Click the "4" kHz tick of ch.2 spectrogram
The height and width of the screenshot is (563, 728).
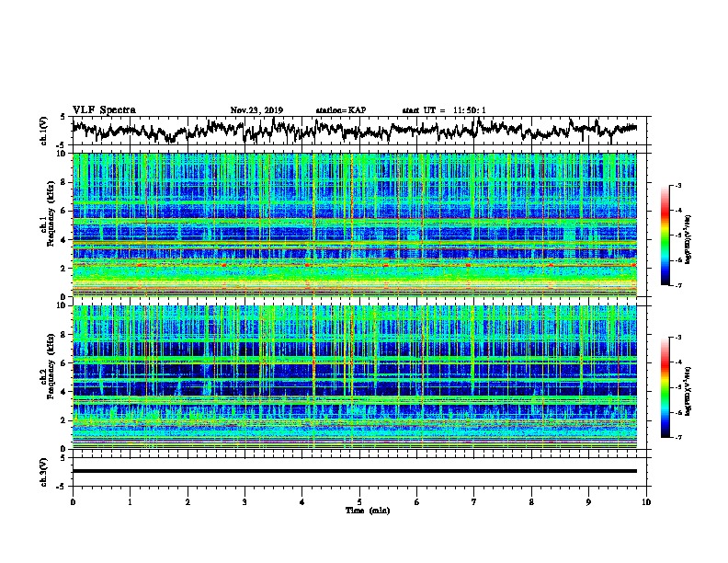click(x=64, y=392)
